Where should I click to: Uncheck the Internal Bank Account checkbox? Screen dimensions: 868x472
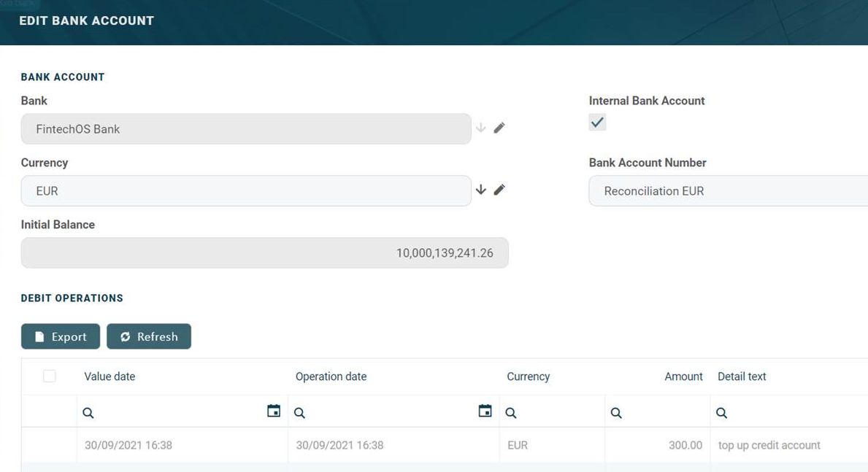pyautogui.click(x=597, y=123)
